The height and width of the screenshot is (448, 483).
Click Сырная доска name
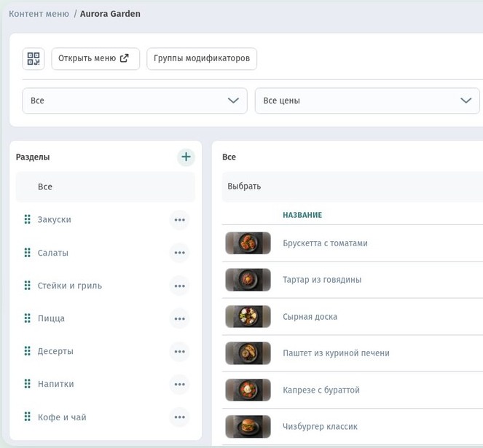pos(310,317)
